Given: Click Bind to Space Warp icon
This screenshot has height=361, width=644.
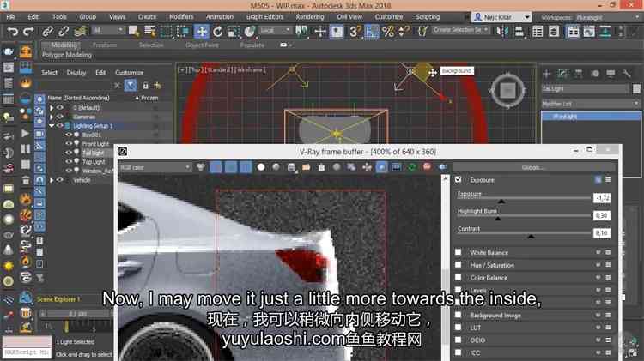Looking at the screenshot, I should click(x=80, y=31).
